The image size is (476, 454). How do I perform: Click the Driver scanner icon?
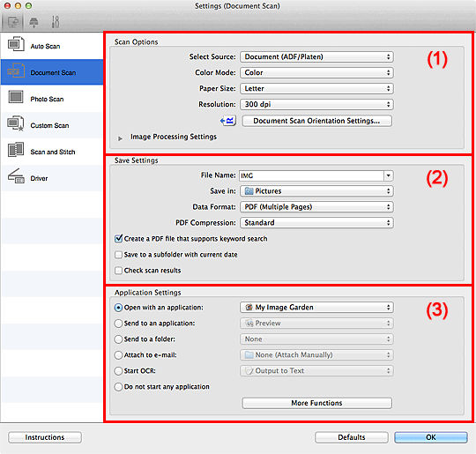coord(16,176)
